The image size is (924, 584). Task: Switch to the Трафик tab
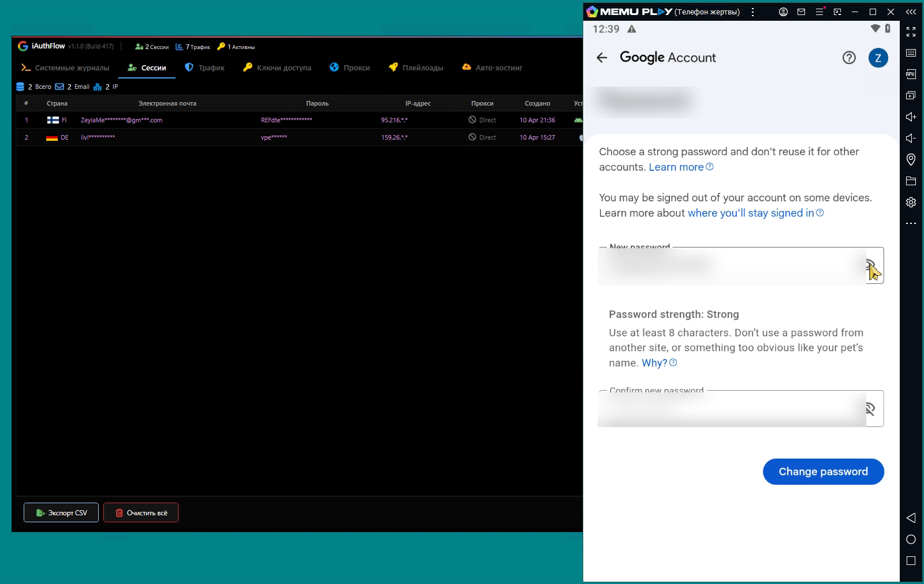[x=204, y=68]
